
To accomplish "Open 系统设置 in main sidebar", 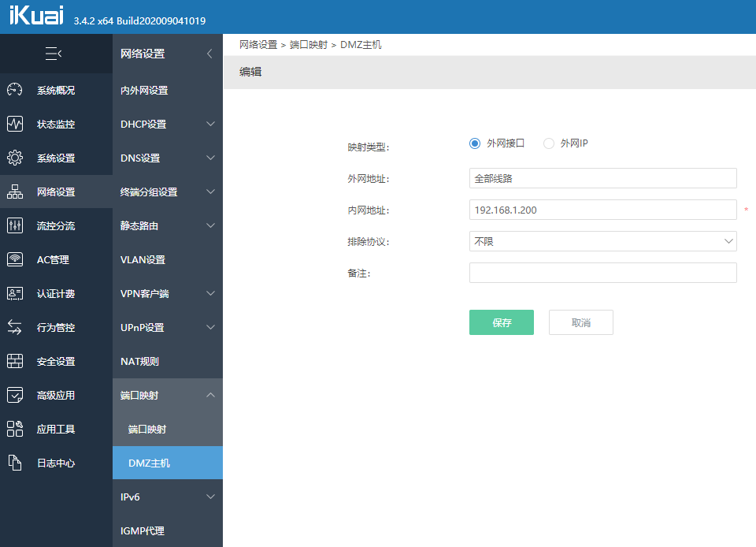I will click(x=56, y=158).
